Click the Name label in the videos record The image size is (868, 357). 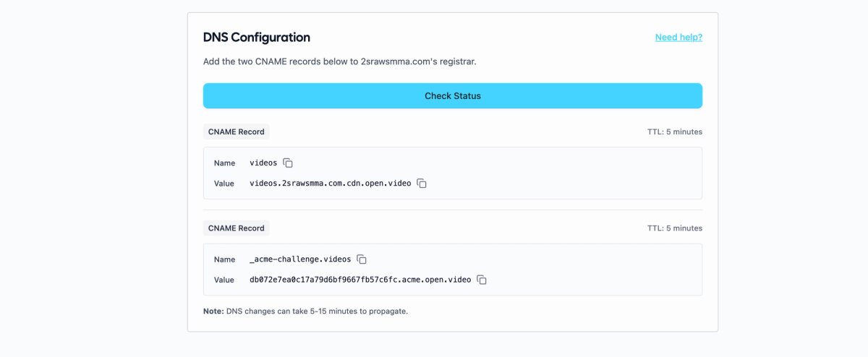click(x=225, y=163)
